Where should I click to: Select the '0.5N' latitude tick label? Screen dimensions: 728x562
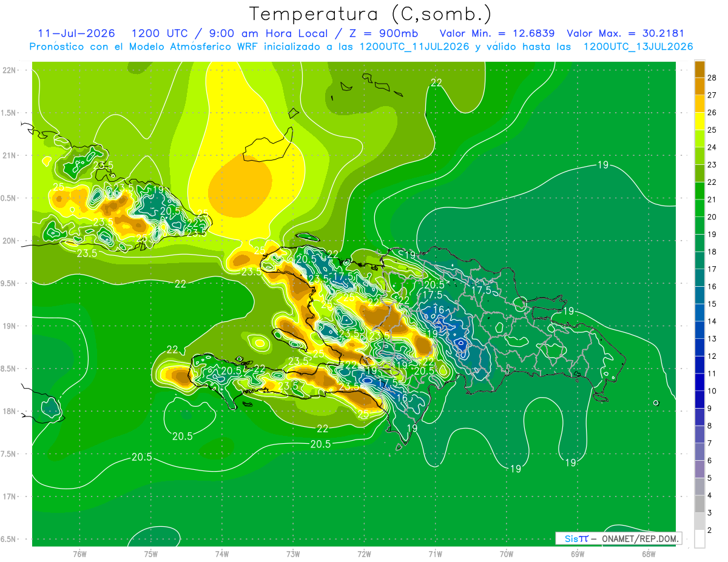coord(9,198)
